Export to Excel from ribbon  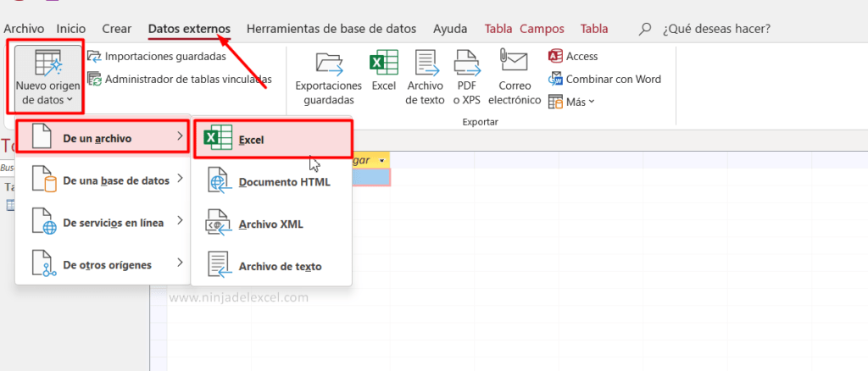tap(384, 70)
